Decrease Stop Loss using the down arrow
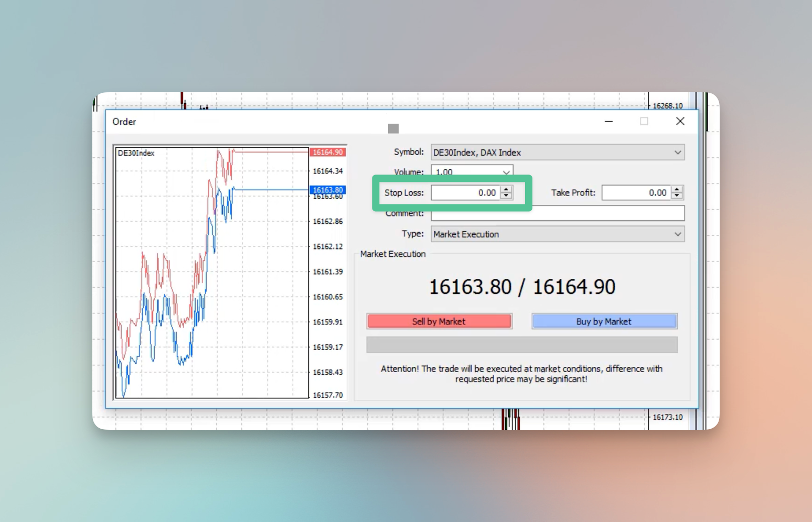This screenshot has width=812, height=522. [506, 196]
